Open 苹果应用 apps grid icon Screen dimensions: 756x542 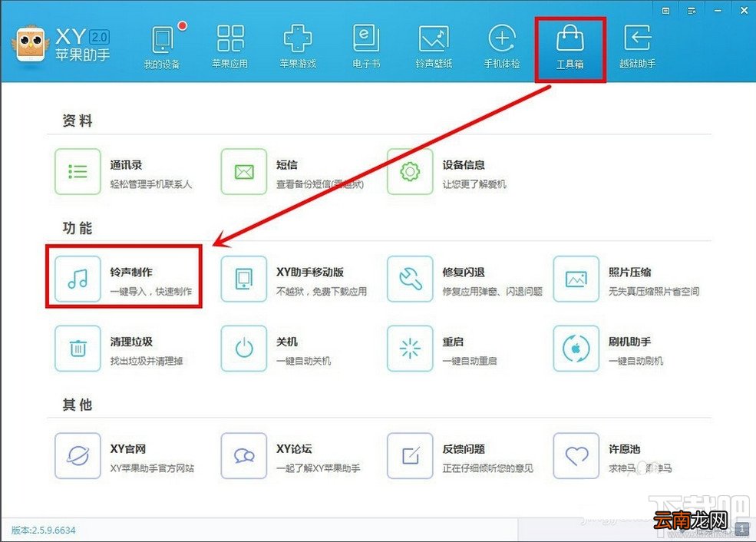[x=230, y=38]
